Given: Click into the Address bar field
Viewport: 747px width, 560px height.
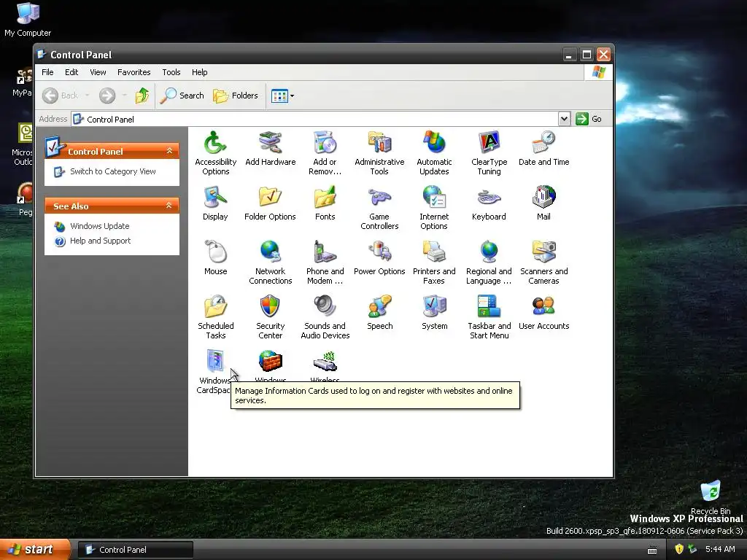Looking at the screenshot, I should 314,119.
